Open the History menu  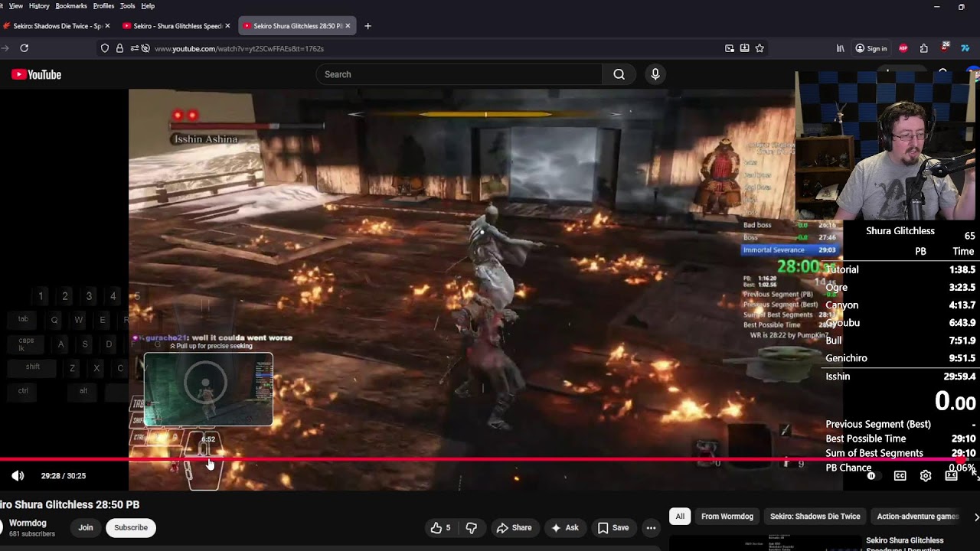[39, 6]
